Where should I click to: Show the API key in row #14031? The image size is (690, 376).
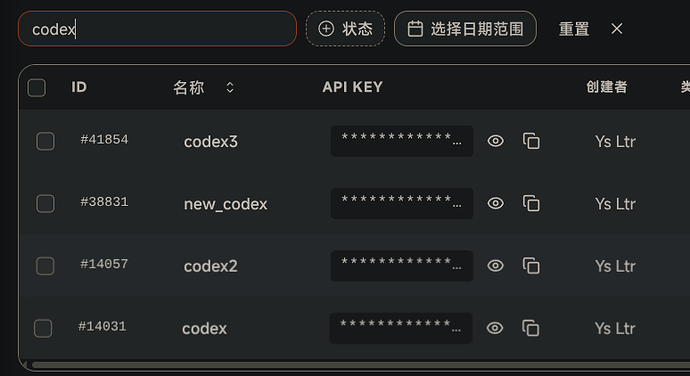click(x=495, y=328)
